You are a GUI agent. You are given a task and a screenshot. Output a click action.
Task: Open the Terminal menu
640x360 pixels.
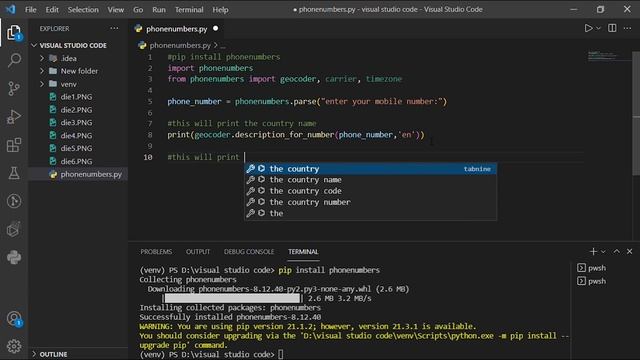[x=189, y=9]
